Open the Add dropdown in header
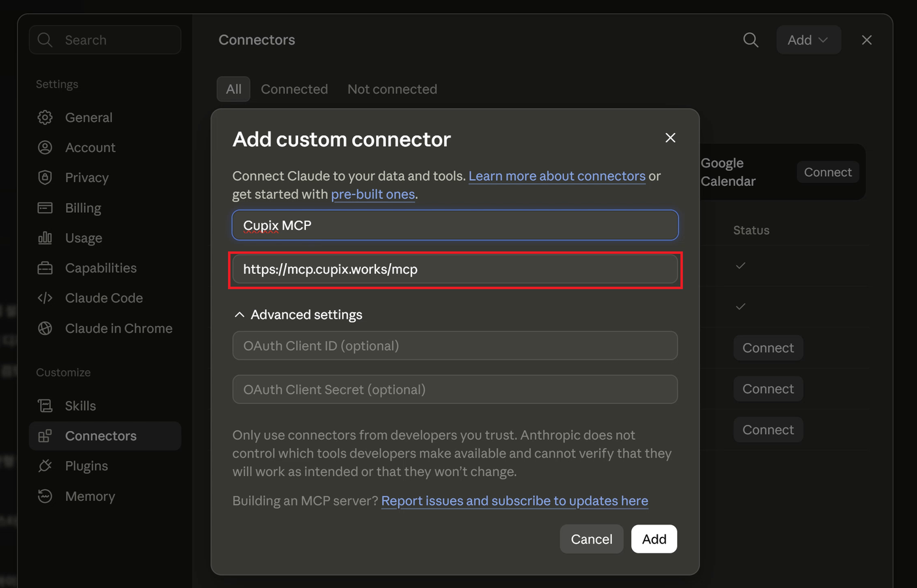Viewport: 917px width, 588px height. 809,40
